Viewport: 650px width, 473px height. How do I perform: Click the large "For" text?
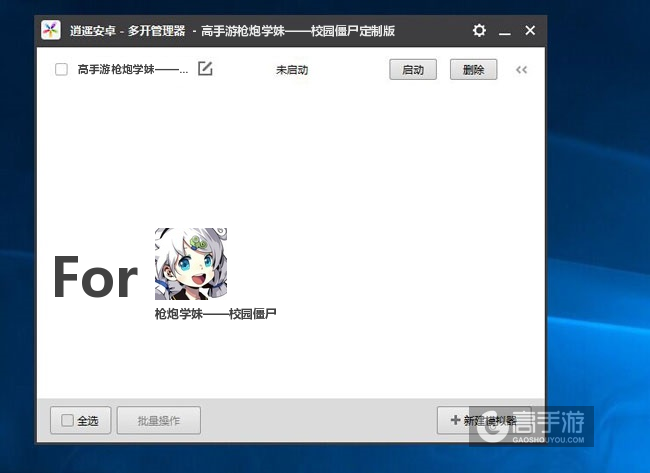95,278
